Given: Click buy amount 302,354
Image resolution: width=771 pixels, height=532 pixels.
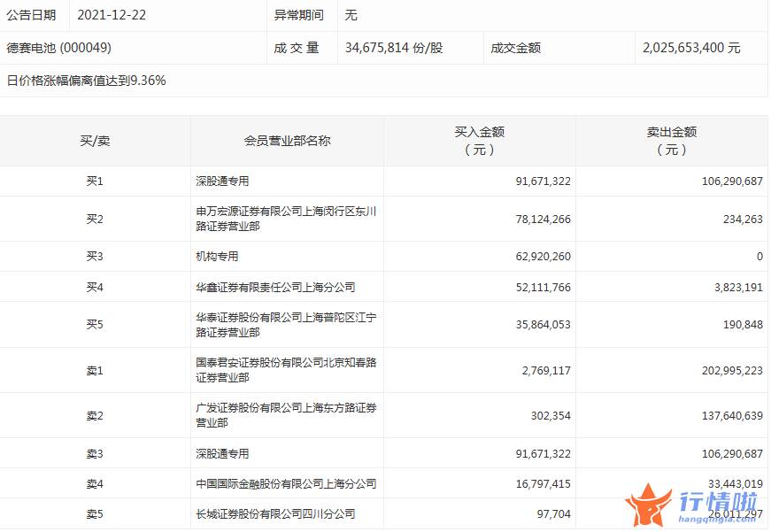Looking at the screenshot, I should [x=551, y=416].
